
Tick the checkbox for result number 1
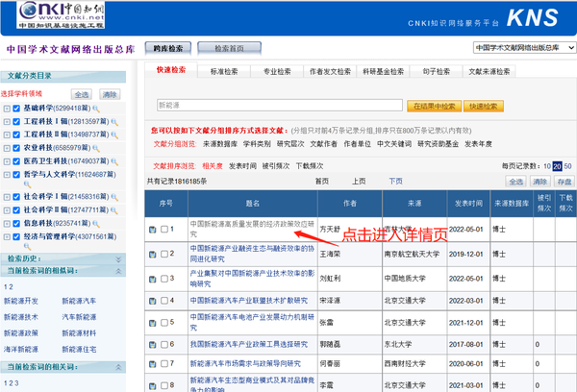(164, 229)
